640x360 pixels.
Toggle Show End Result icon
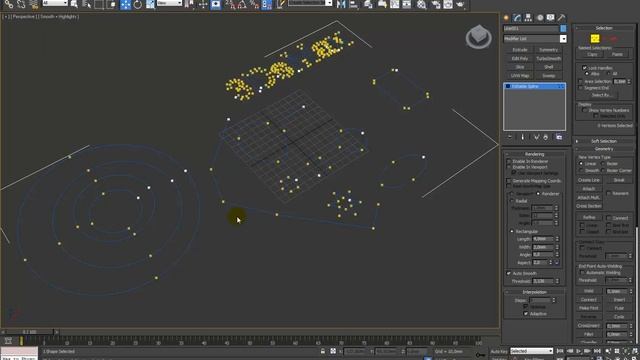tap(522, 137)
